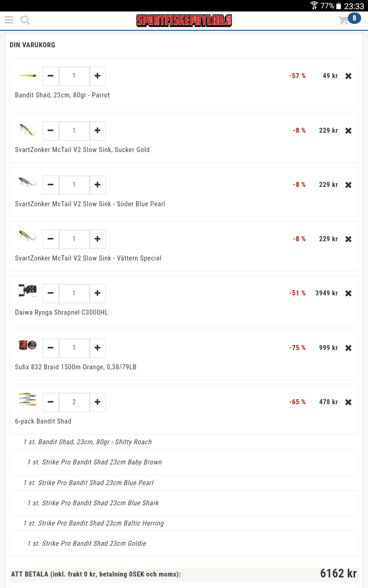The height and width of the screenshot is (588, 368).
Task: Increase Bandit Shad Parrot quantity
Action: tap(98, 76)
